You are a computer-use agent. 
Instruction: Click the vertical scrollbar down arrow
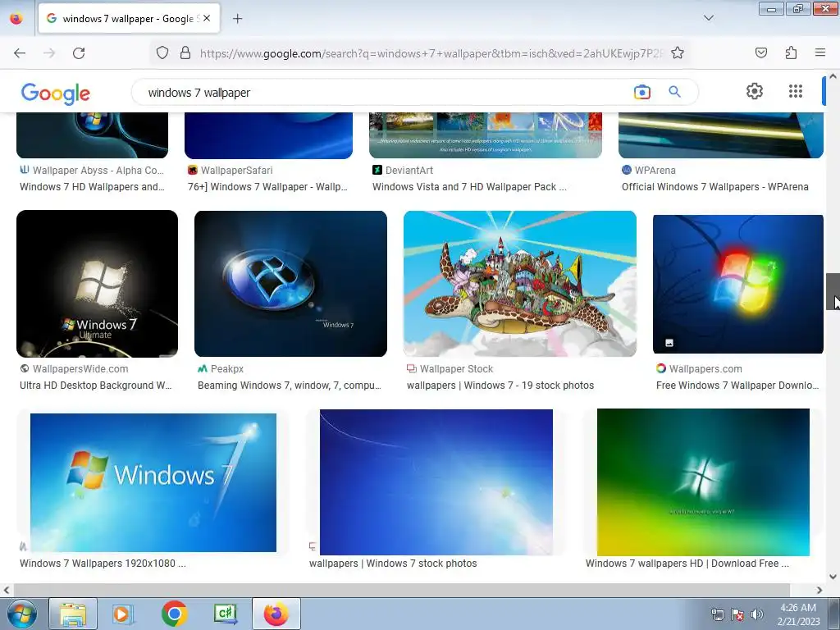[833, 577]
